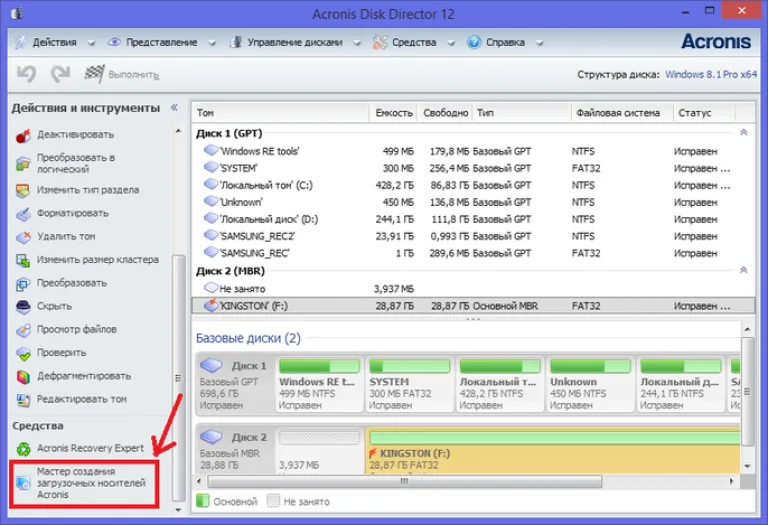Open Мастер создания загрузочных носителей icon
Viewport: 768px width, 525px height.
tap(23, 483)
